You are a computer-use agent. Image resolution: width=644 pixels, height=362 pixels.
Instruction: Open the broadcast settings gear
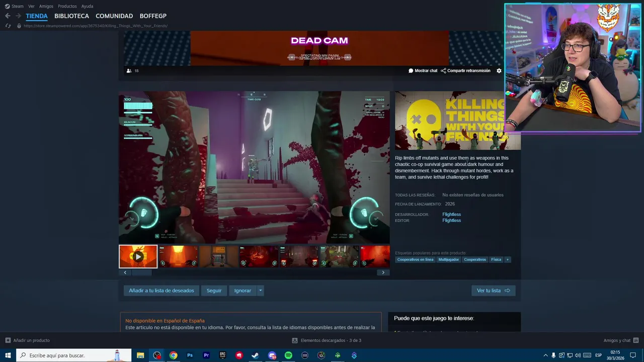click(x=499, y=71)
